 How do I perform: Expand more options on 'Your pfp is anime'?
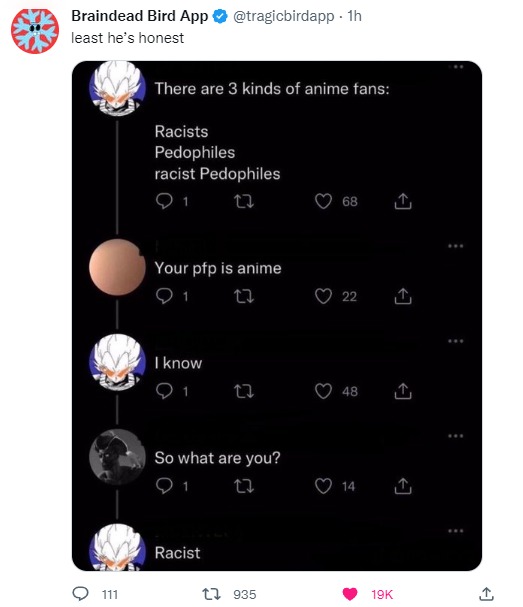click(455, 246)
